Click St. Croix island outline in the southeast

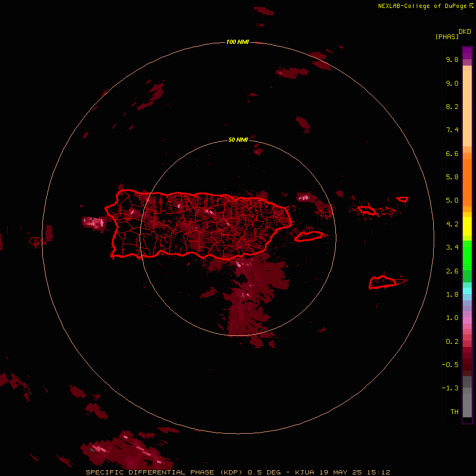tap(383, 282)
